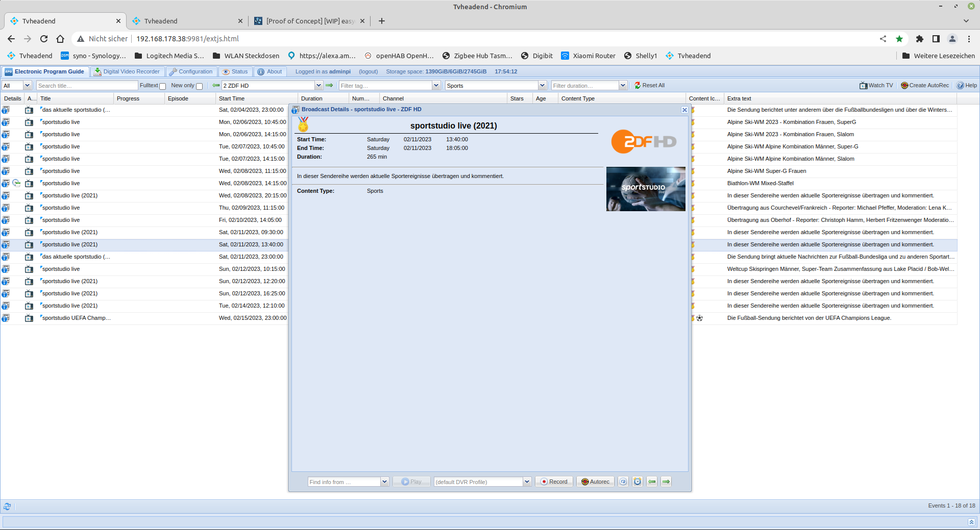Screen dimensions: 980x530
Task: Select next channel with green right arrow
Action: click(329, 86)
